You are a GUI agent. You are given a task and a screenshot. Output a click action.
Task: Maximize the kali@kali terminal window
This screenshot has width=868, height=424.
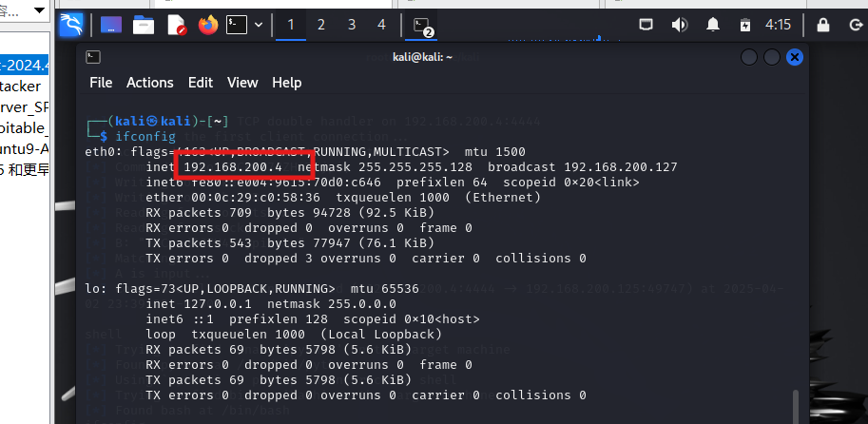(x=772, y=57)
